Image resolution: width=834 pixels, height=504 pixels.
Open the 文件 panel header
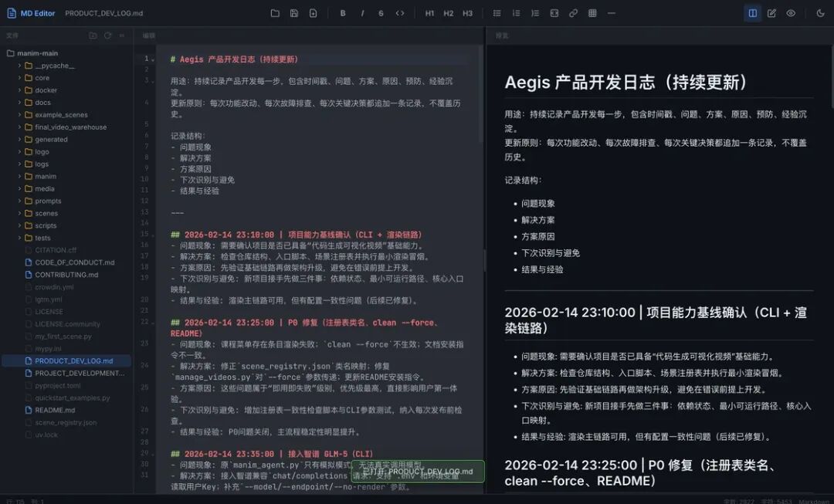coord(12,35)
